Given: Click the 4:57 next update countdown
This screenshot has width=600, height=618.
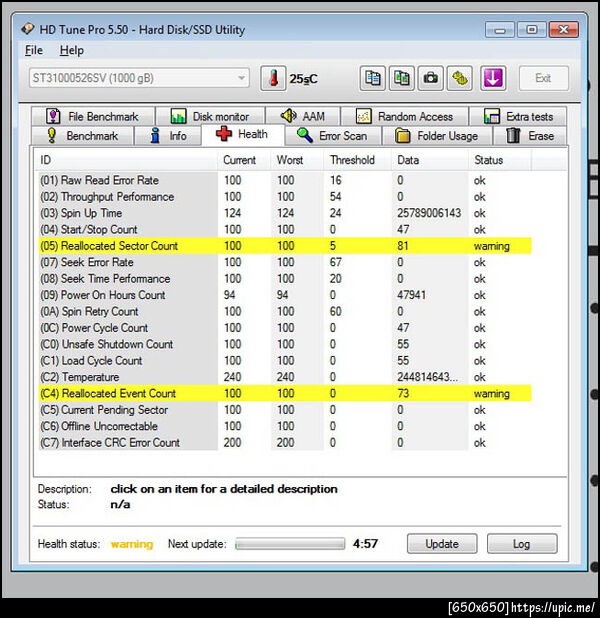Looking at the screenshot, I should coord(365,544).
